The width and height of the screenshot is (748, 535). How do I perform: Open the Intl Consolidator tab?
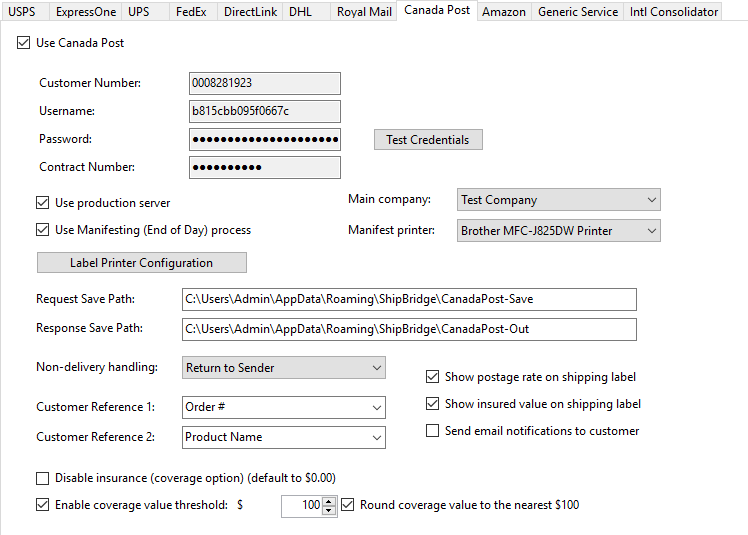[674, 11]
